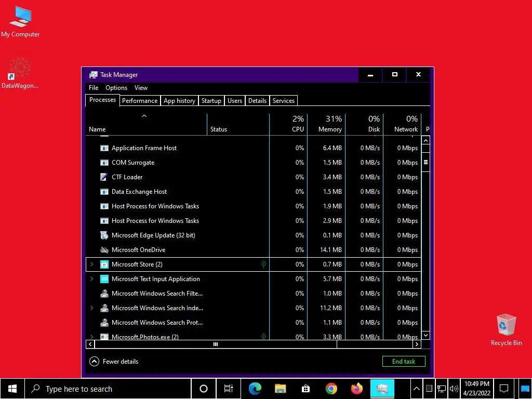This screenshot has height=399, width=532.
Task: Open the File menu
Action: coord(94,88)
